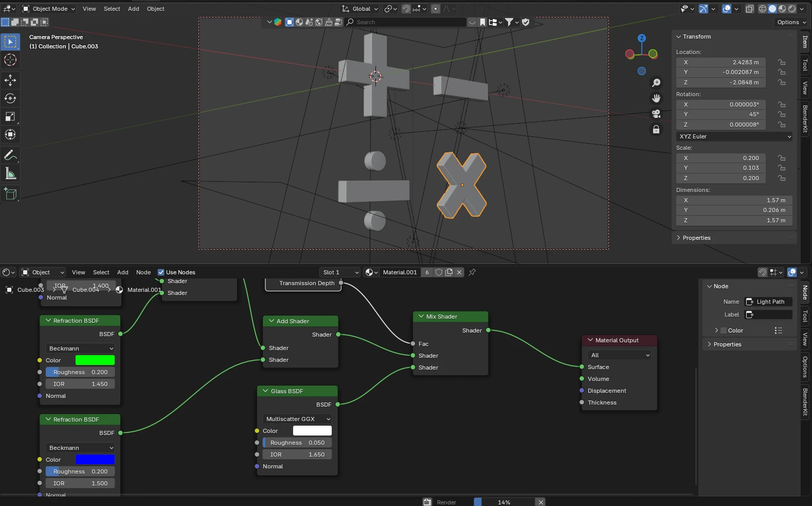Activate the Annotate pencil tool
Image resolution: width=812 pixels, height=506 pixels.
10,155
